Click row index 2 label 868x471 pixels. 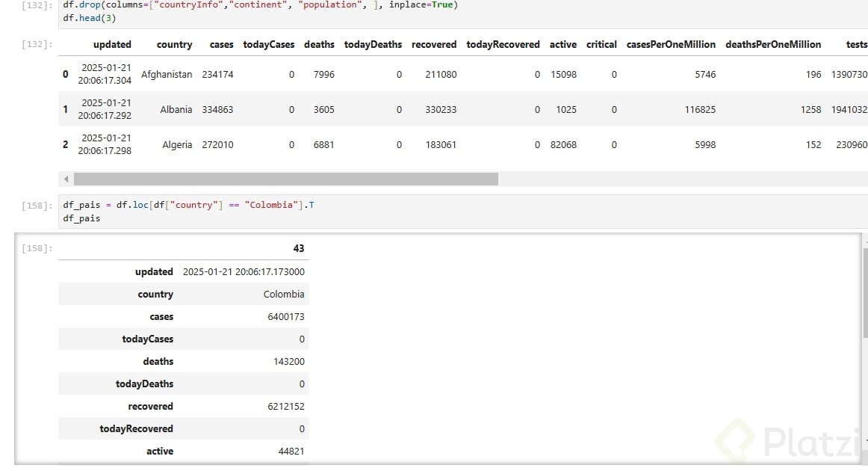65,144
